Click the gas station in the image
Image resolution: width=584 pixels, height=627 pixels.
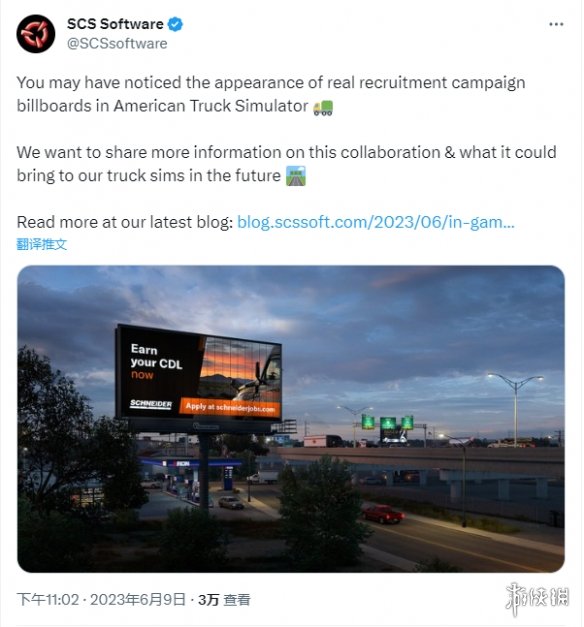pyautogui.click(x=191, y=478)
